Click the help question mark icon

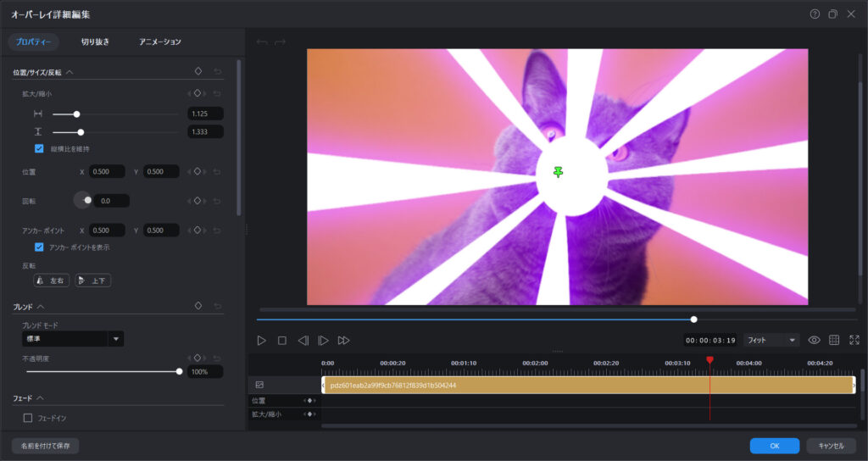815,14
